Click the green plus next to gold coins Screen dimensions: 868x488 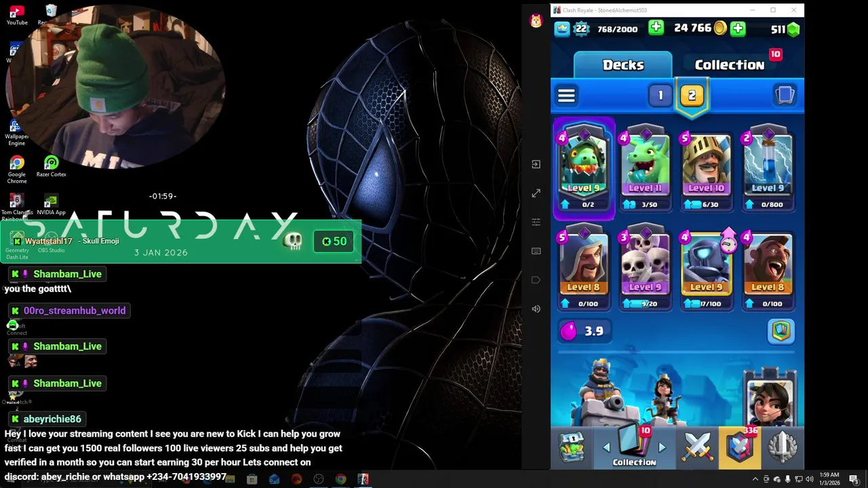[738, 28]
